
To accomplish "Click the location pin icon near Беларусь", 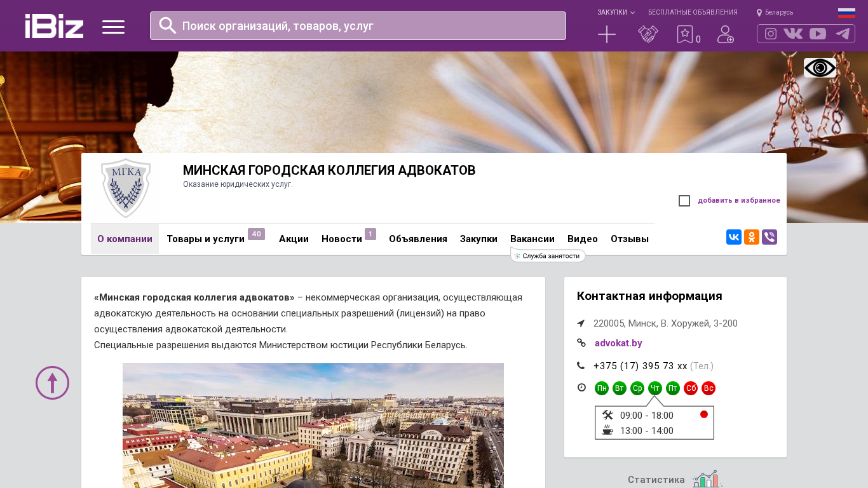I will 759,12.
